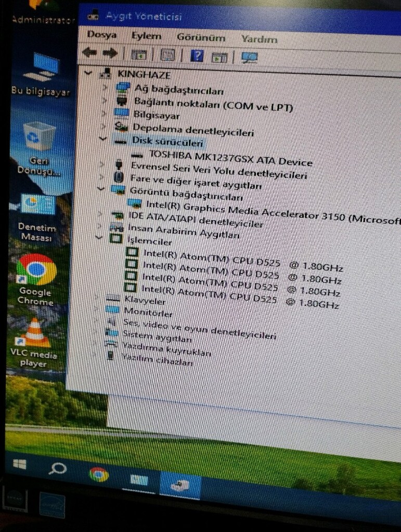Select the first Intel Atom D525 entry
This screenshot has height=532, width=401.
coord(243,260)
